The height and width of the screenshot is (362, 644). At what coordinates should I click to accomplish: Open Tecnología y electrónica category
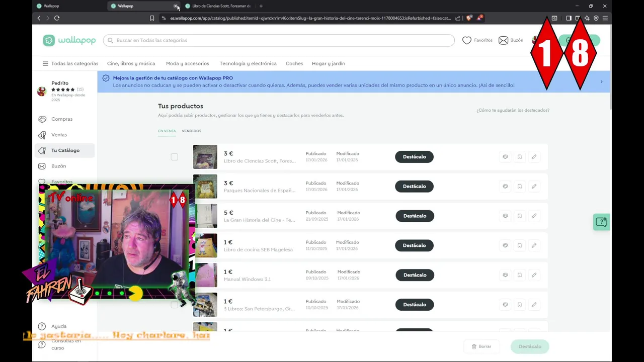248,64
